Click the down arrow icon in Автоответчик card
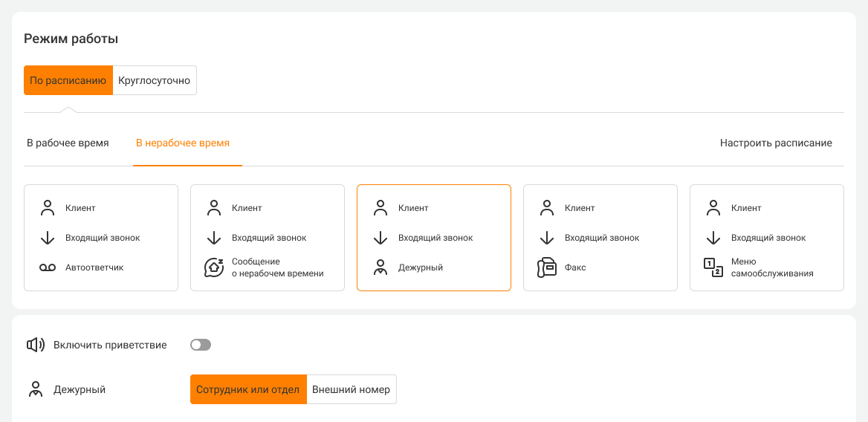The height and width of the screenshot is (422, 868). click(x=48, y=238)
